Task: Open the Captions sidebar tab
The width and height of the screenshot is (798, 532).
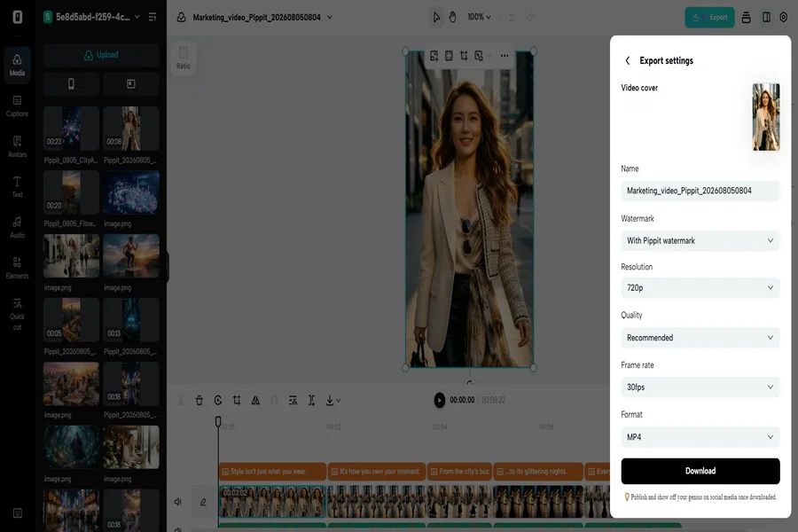Action: pyautogui.click(x=18, y=106)
